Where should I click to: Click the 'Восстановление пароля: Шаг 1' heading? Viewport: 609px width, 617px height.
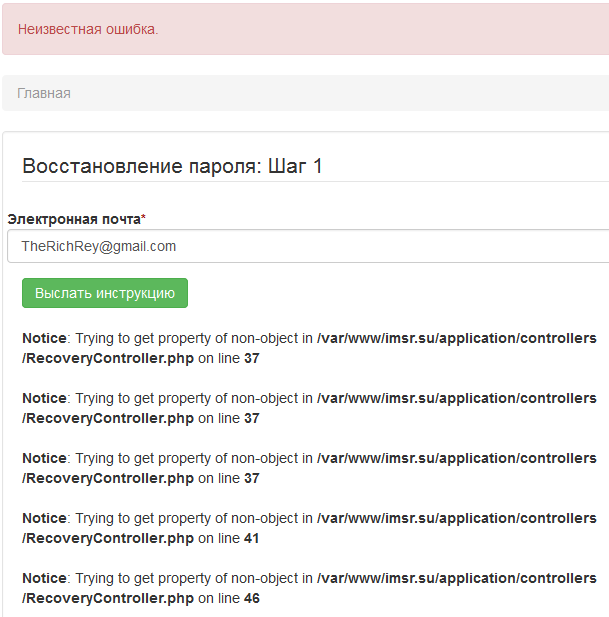[x=172, y=166]
